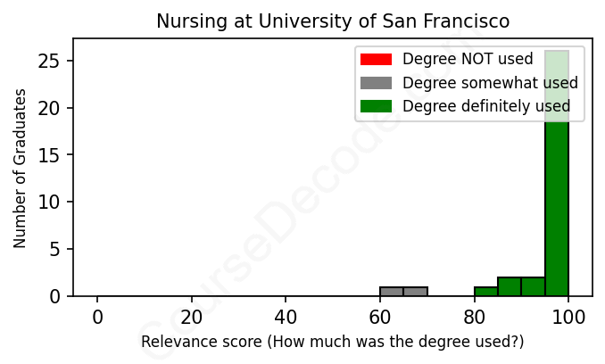Click the y-axis tick label 15
Image resolution: width=605 pixels, height=364 pixels.
[x=52, y=155]
